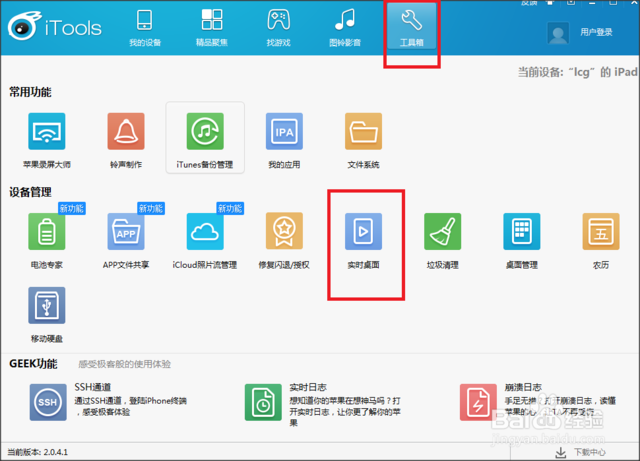Open the 铃声制作 ringtone maker
The width and height of the screenshot is (640, 461).
[x=126, y=132]
